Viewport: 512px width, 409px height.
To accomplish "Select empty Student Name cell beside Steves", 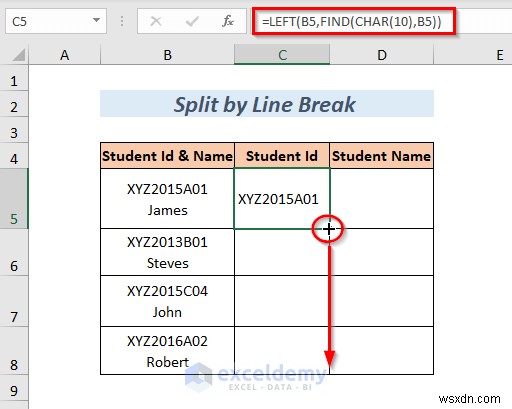I will tap(382, 252).
